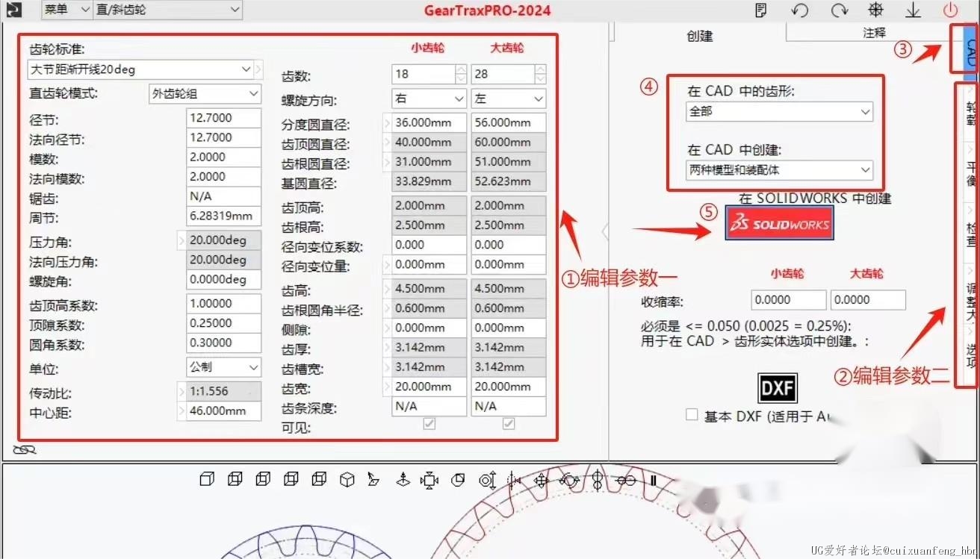Open large gear 螺旋方向 dropdown showing 左
Screen dimensions: 980x559
pyautogui.click(x=508, y=99)
